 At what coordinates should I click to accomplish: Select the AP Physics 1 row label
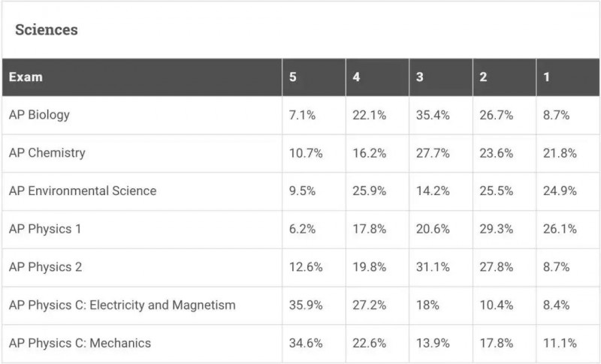pyautogui.click(x=45, y=229)
